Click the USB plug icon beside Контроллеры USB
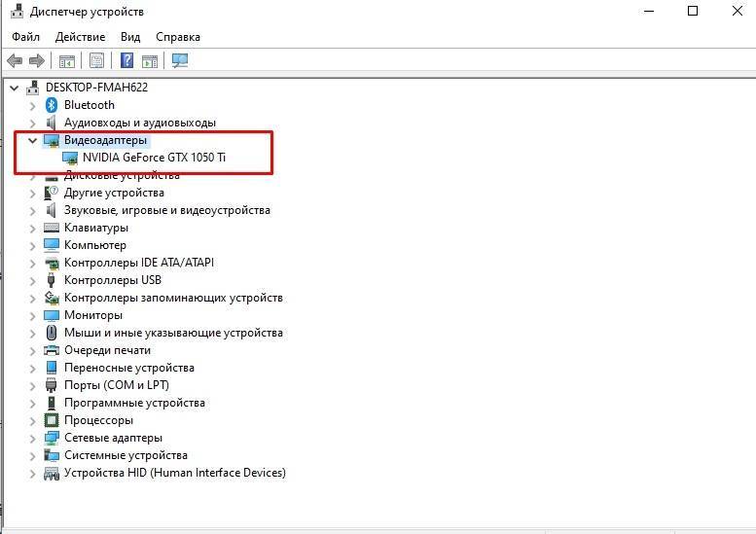The image size is (756, 534). tap(52, 280)
